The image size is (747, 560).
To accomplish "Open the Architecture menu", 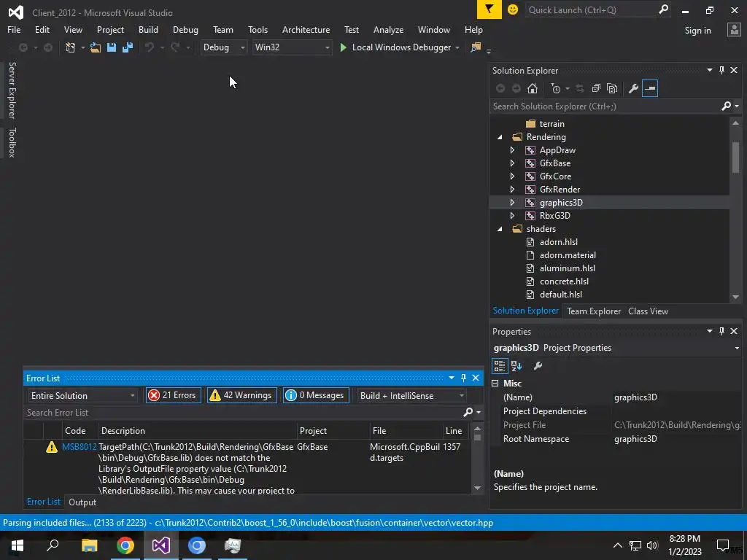I will [x=306, y=30].
